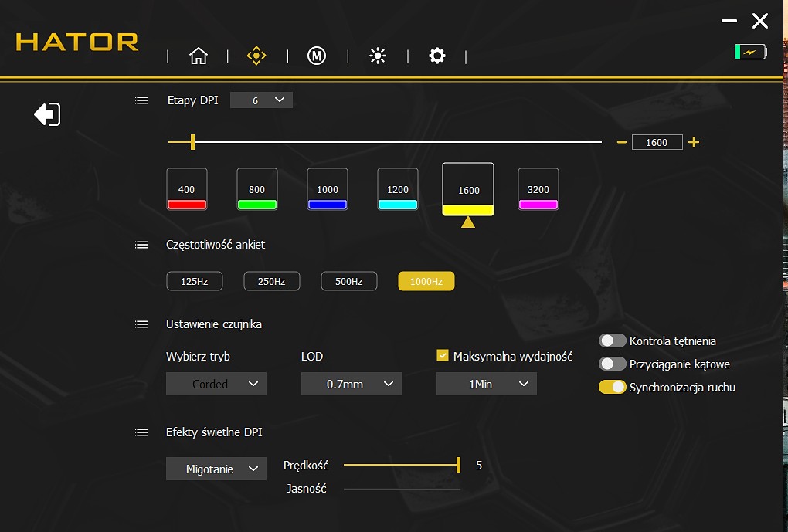Image resolution: width=788 pixels, height=532 pixels.
Task: Open the Macro (M) section icon
Action: pyautogui.click(x=316, y=55)
